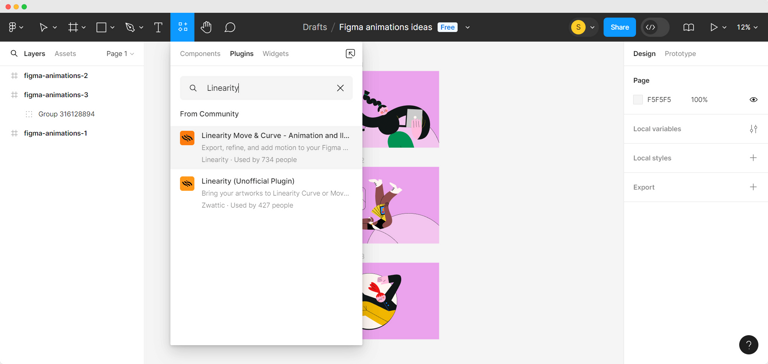Toggle page background visibility eye
The height and width of the screenshot is (364, 768).
click(x=753, y=99)
